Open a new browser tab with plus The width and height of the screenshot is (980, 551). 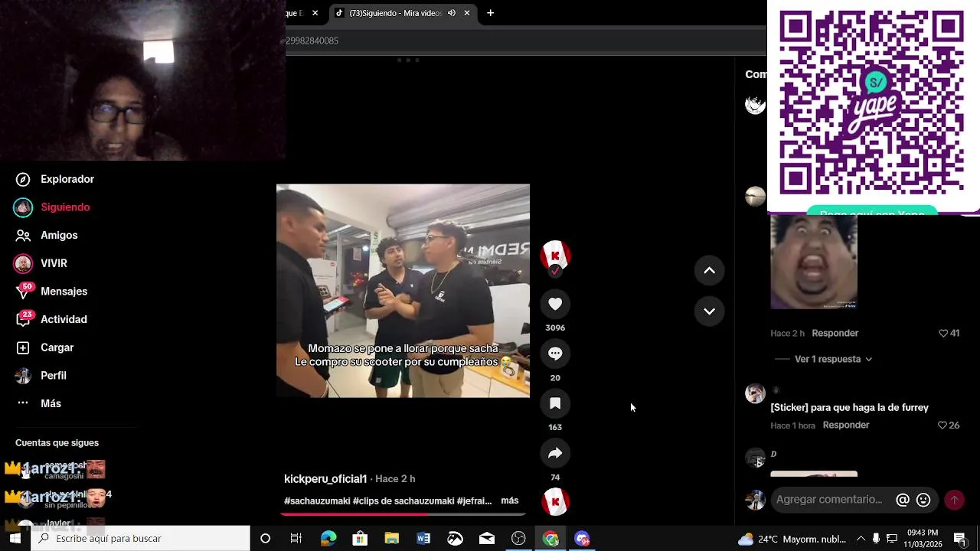coord(491,13)
